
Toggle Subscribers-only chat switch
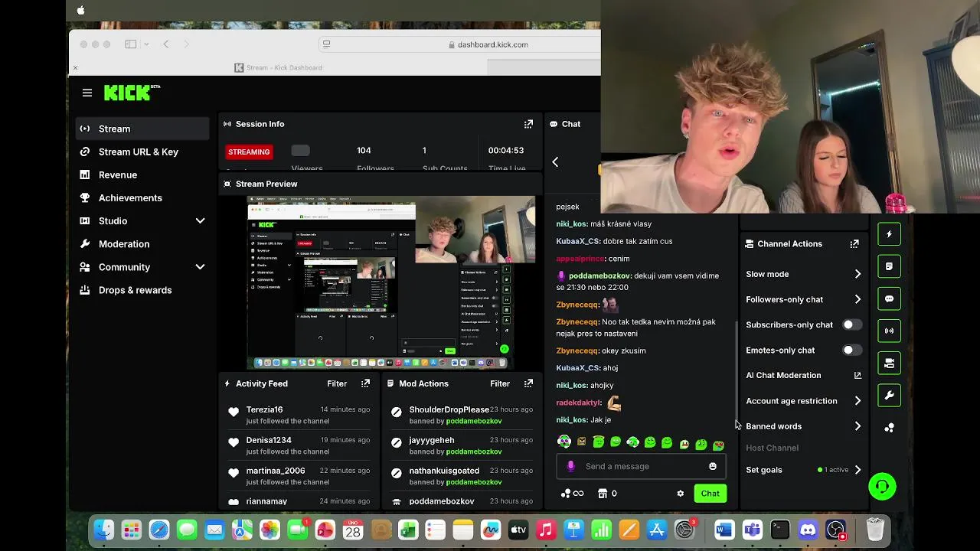[852, 324]
